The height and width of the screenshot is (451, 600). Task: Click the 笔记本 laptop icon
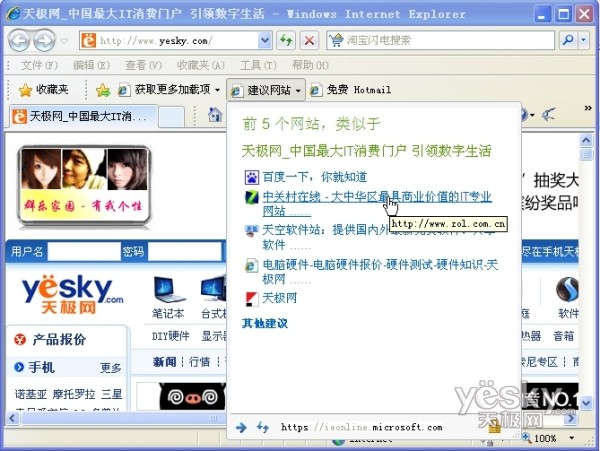[x=168, y=289]
